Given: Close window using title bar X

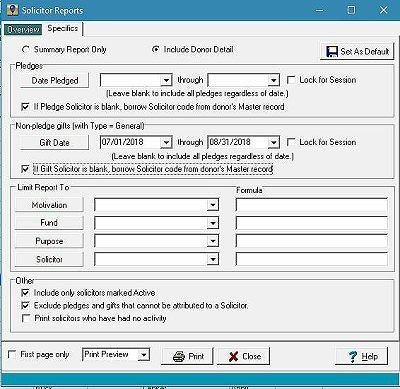Looking at the screenshot, I should 383,10.
